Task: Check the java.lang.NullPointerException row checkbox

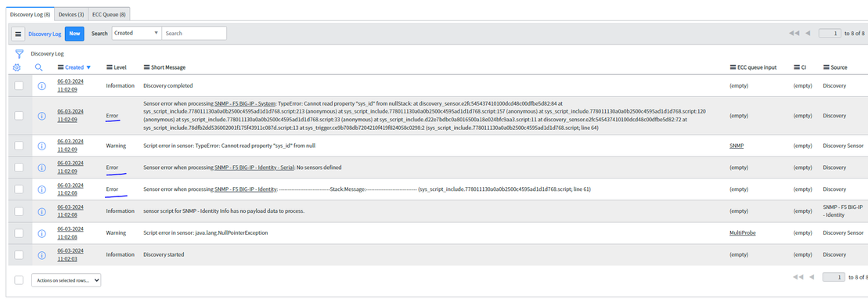Action: (19, 233)
